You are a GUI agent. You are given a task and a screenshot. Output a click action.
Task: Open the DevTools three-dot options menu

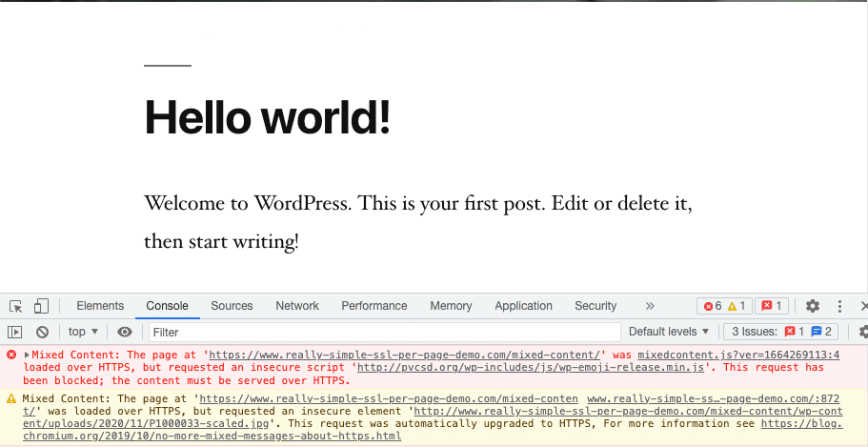pos(839,306)
